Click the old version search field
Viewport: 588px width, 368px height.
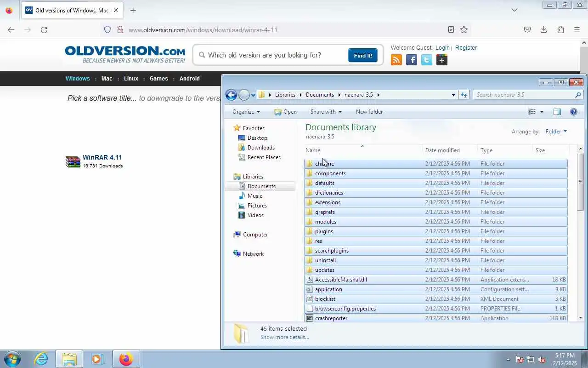pos(276,55)
